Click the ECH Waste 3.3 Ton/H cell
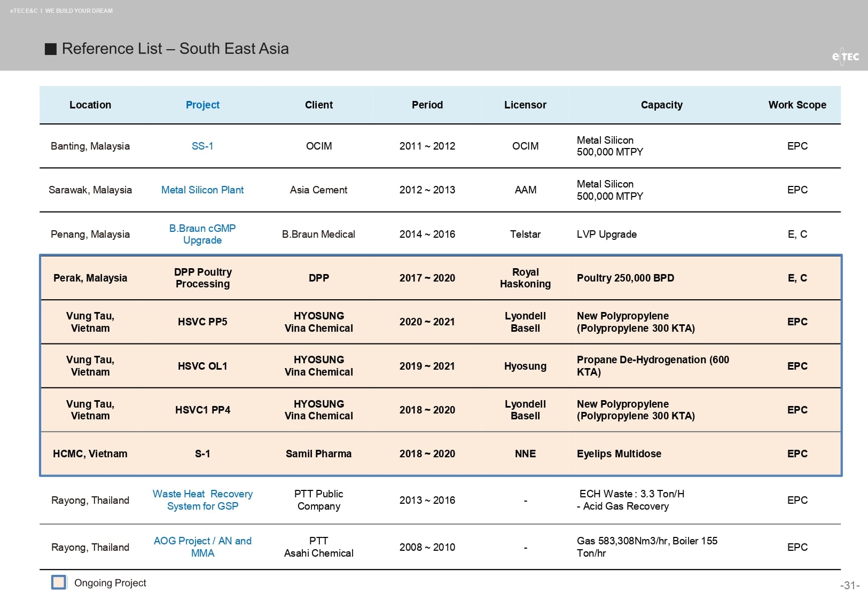868x601 pixels. 630,500
